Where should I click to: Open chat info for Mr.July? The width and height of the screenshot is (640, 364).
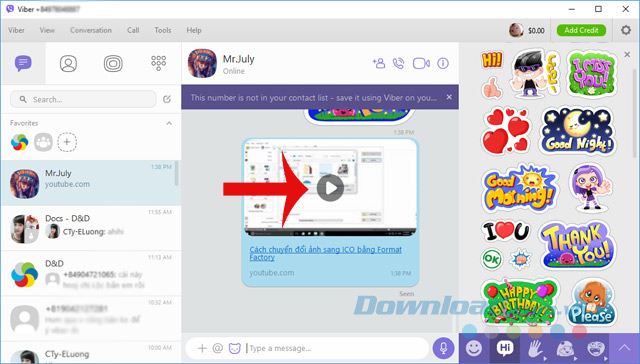click(x=443, y=63)
